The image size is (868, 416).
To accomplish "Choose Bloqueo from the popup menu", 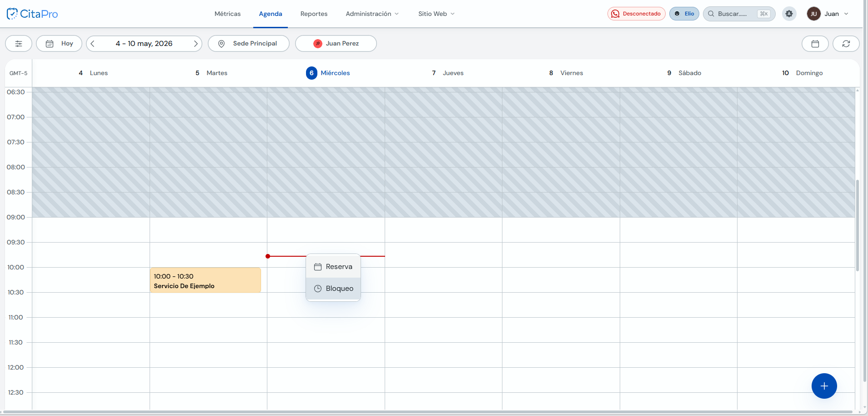I will point(333,289).
